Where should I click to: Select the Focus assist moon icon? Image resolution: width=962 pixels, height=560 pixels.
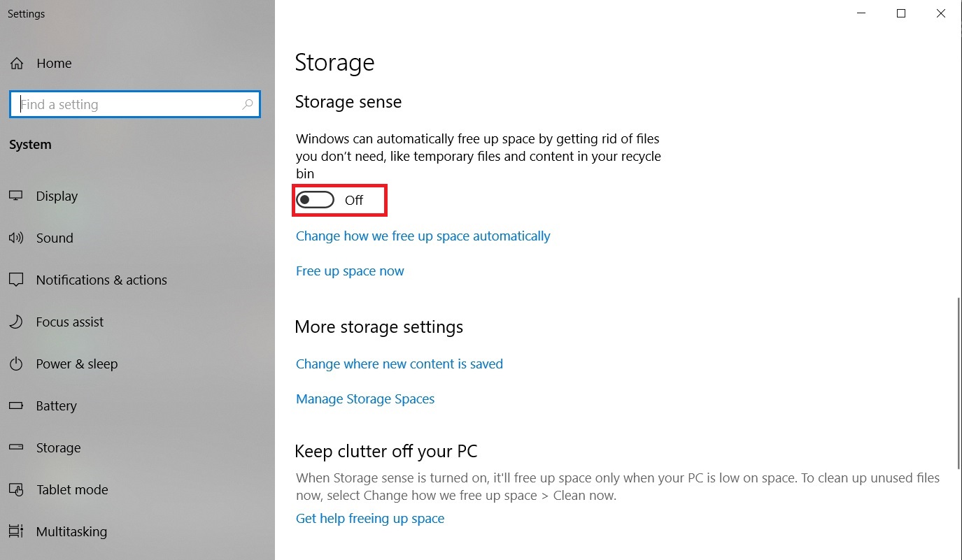[16, 322]
